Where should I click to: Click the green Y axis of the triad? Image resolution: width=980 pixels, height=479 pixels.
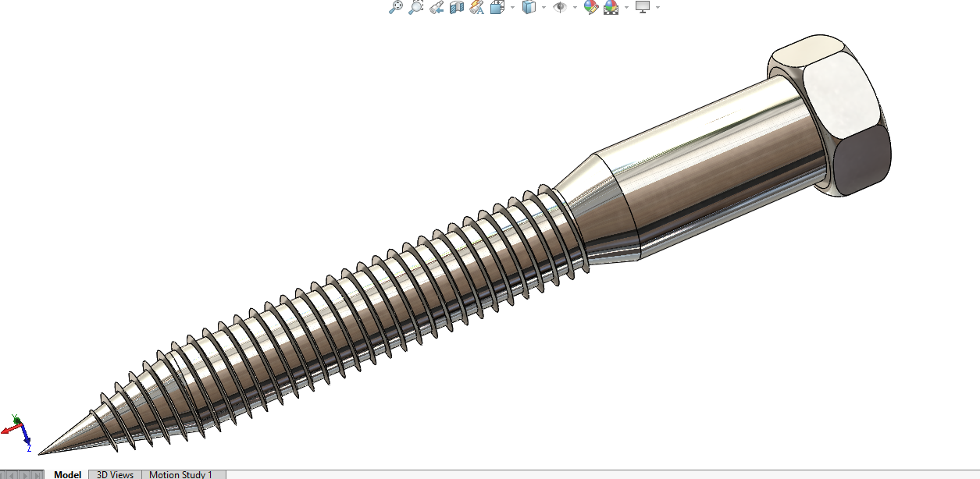16,420
